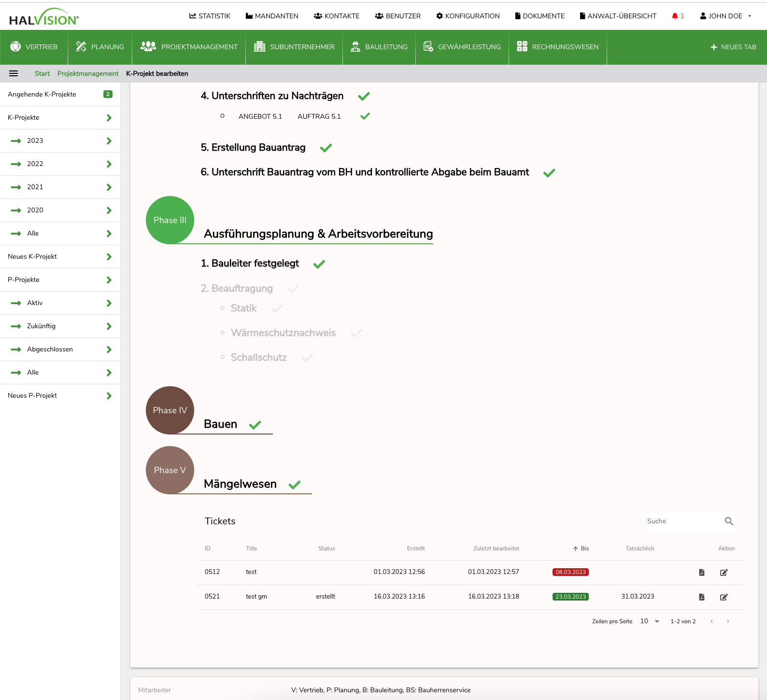This screenshot has width=767, height=700.
Task: Open the Vertrieb tab
Action: pos(34,47)
